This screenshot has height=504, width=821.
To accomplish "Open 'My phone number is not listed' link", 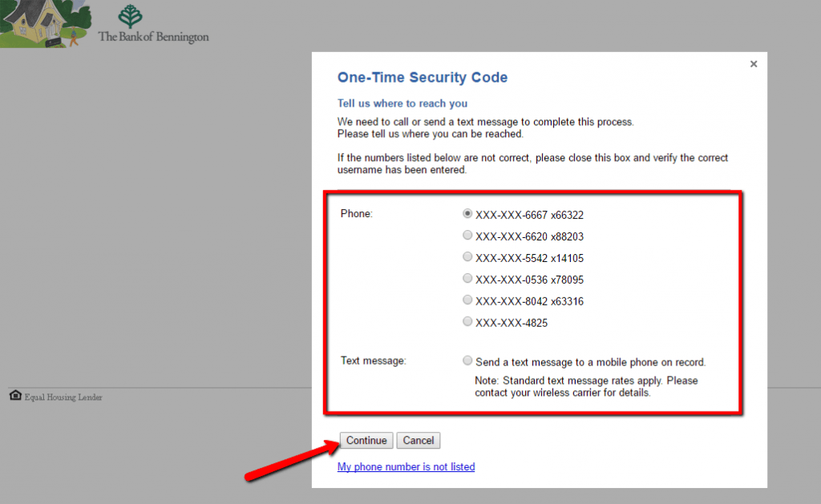I will [x=406, y=467].
